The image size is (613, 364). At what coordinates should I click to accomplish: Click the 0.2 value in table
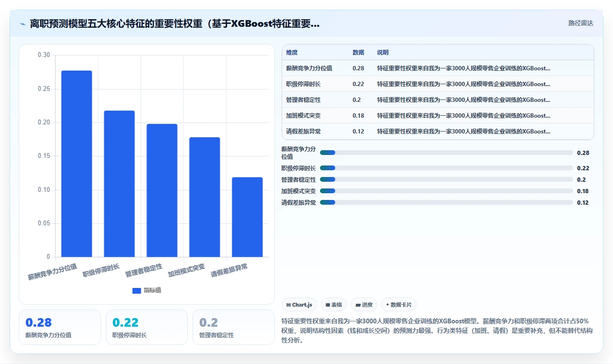pyautogui.click(x=357, y=99)
